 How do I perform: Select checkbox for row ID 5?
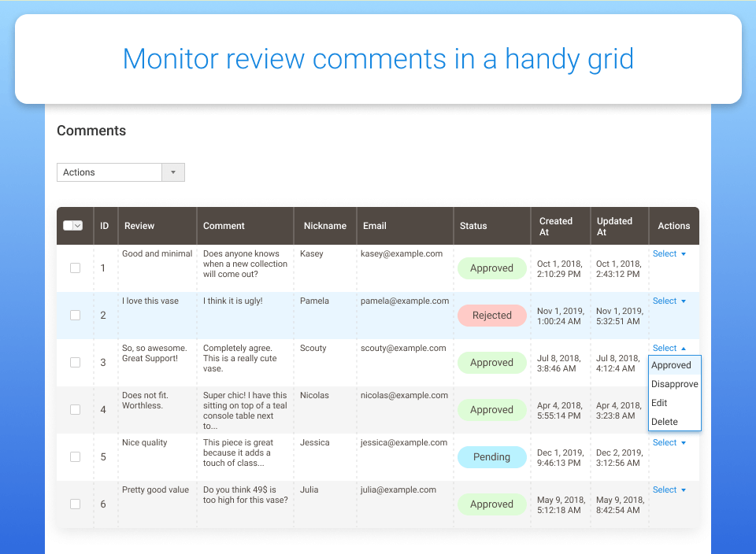pos(76,457)
